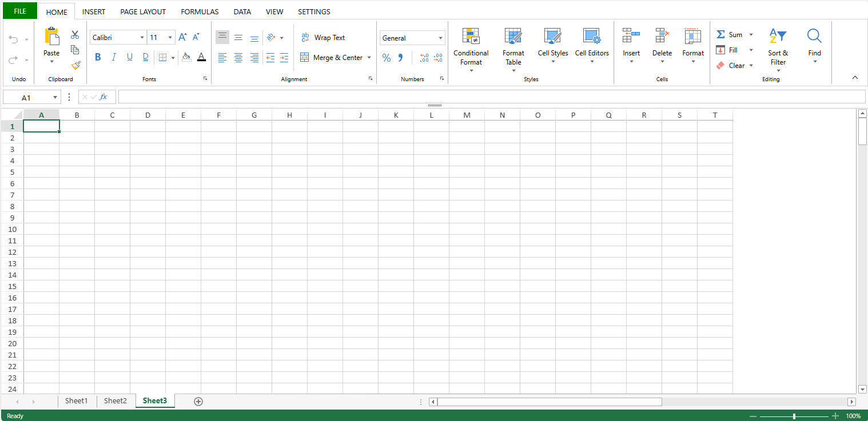Click the fill color bucket icon

click(186, 57)
